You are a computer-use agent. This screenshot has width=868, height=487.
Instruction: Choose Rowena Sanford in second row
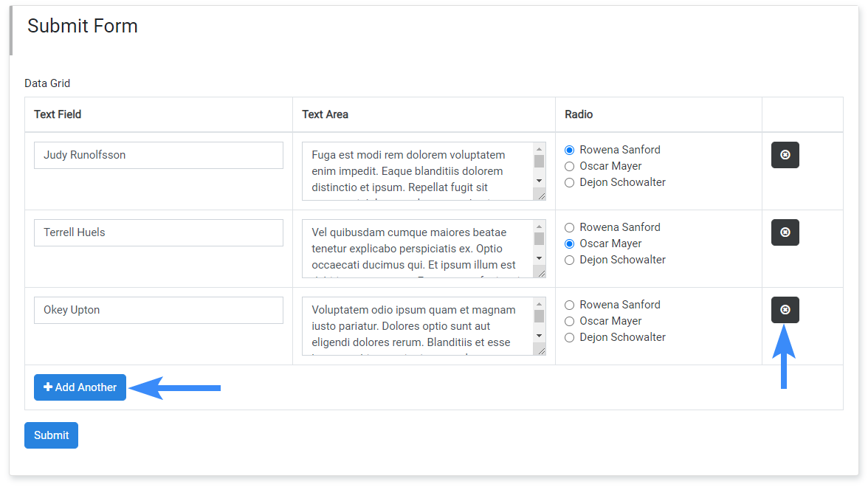click(569, 228)
